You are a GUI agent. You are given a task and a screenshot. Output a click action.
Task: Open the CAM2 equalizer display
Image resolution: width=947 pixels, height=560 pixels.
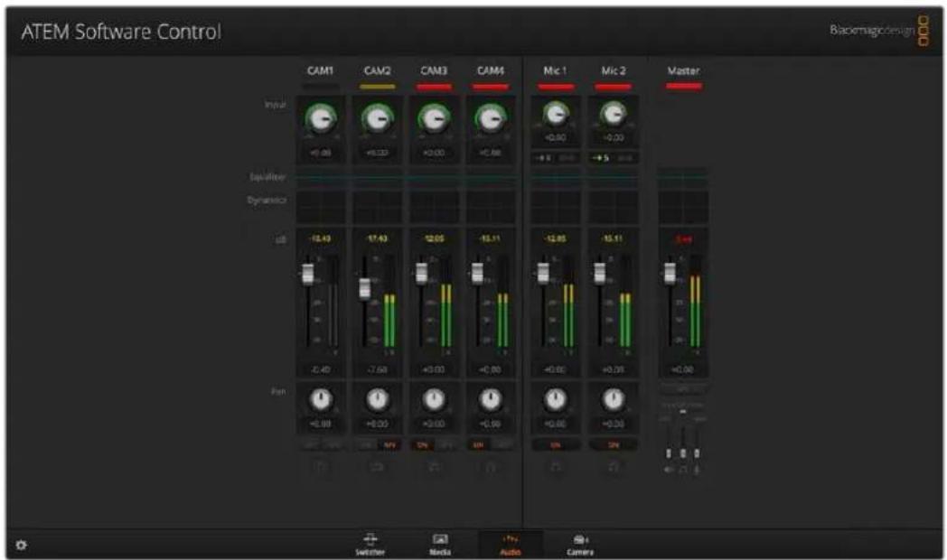(377, 178)
